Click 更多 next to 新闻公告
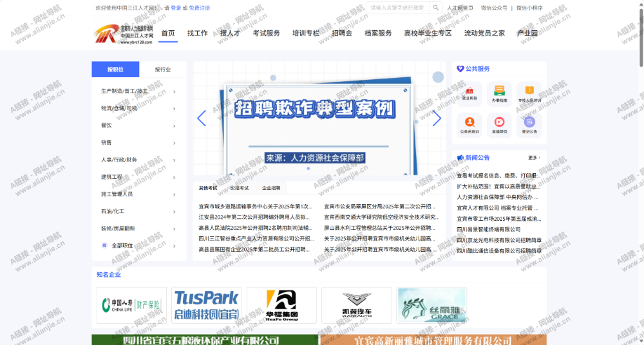Image resolution: width=644 pixels, height=345 pixels. [534, 158]
